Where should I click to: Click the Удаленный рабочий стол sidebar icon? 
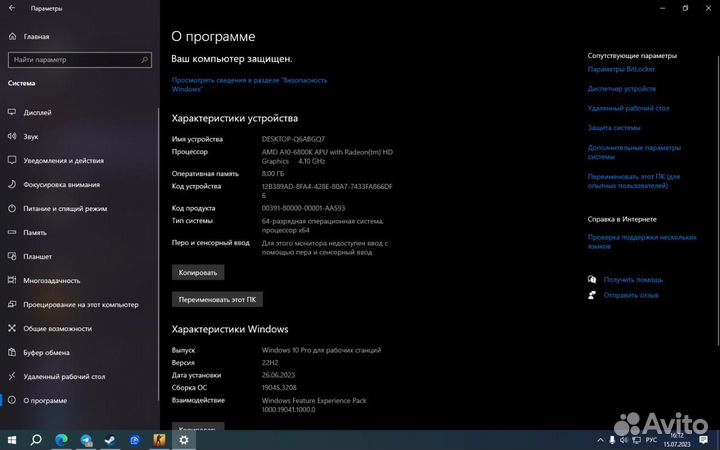(12, 376)
